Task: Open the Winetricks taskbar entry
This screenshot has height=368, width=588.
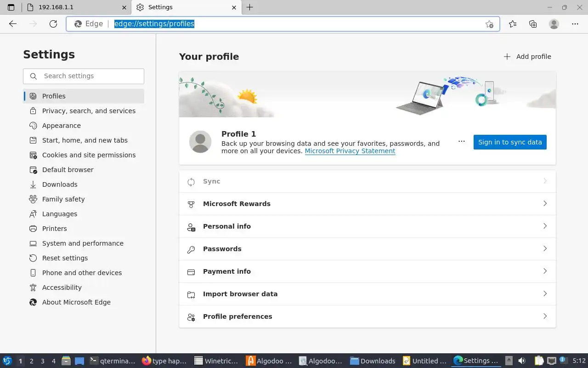Action: coord(217,361)
